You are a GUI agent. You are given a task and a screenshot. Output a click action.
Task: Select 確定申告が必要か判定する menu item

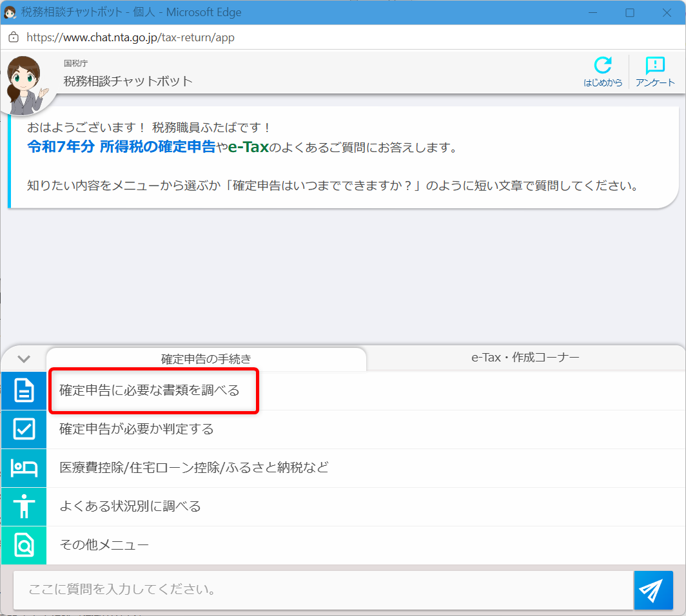click(x=366, y=429)
